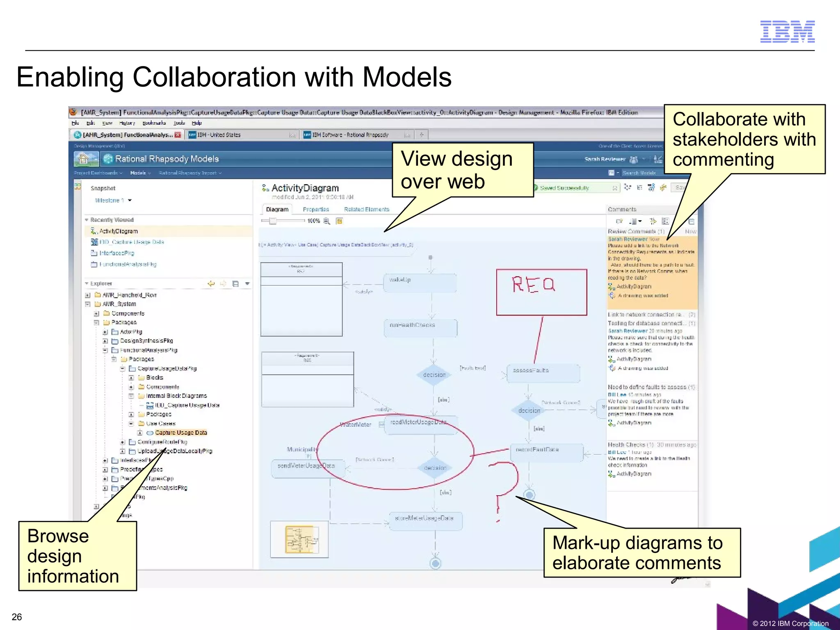The height and width of the screenshot is (630, 840).
Task: Switch to the Diagram tab
Action: [x=277, y=209]
